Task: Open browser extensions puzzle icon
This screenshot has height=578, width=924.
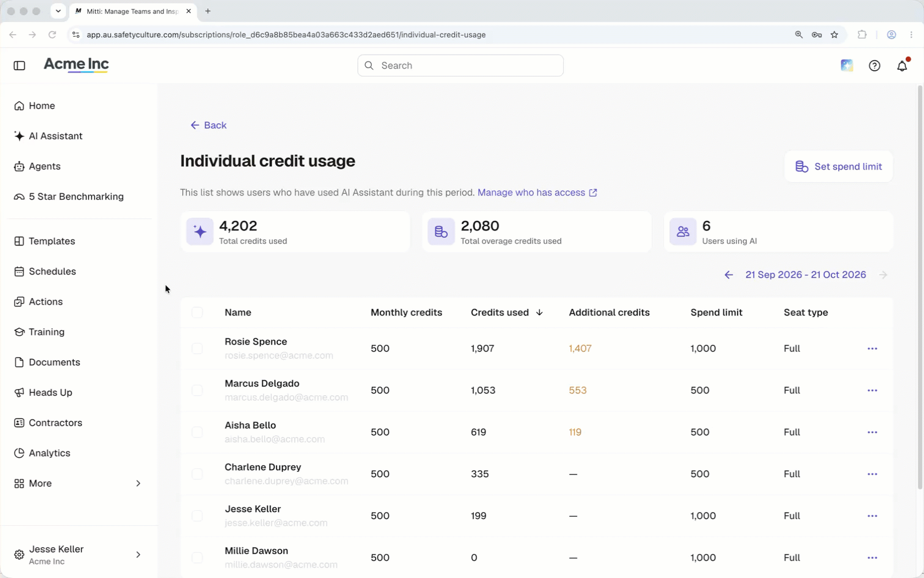Action: 862,35
